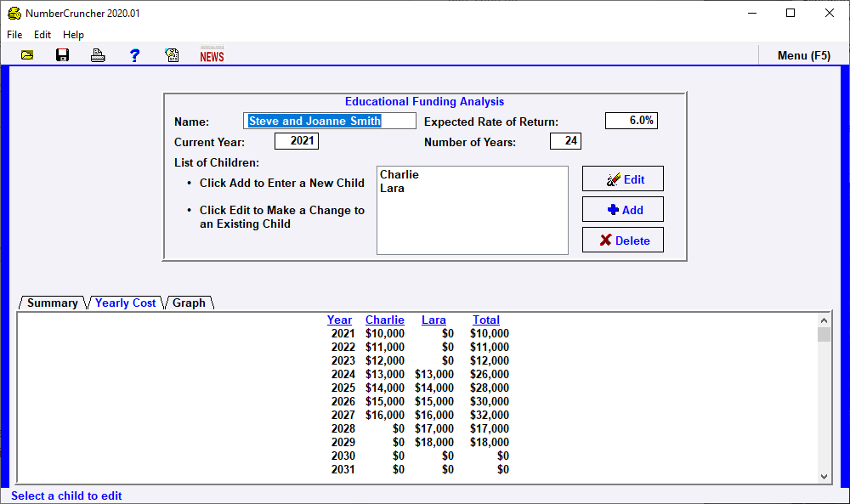
Task: Click the notepad toolbar icon beside the question mark
Action: tap(172, 55)
